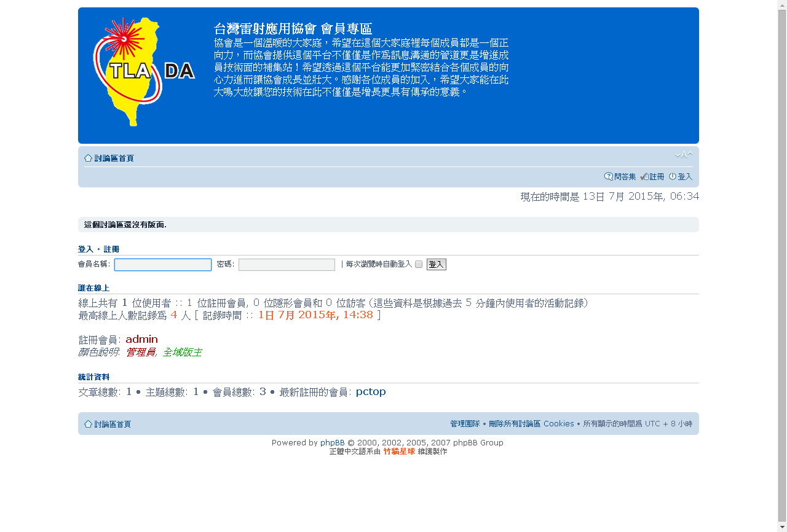Click the scrollbar up arrow

(781, 5)
